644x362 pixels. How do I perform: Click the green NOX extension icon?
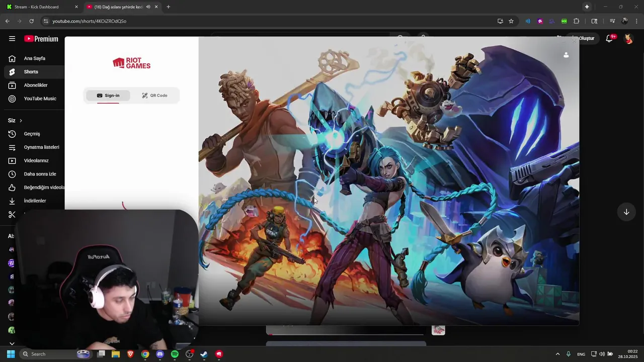click(x=564, y=21)
